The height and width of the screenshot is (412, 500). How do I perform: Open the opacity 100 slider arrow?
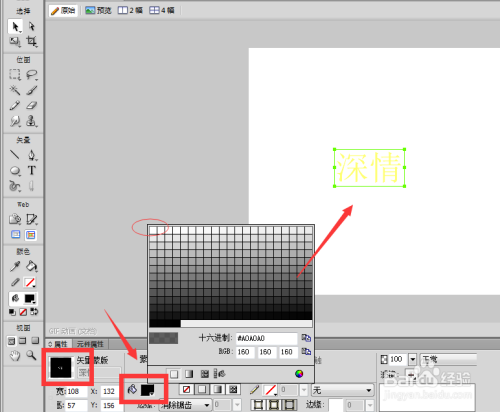(x=413, y=359)
